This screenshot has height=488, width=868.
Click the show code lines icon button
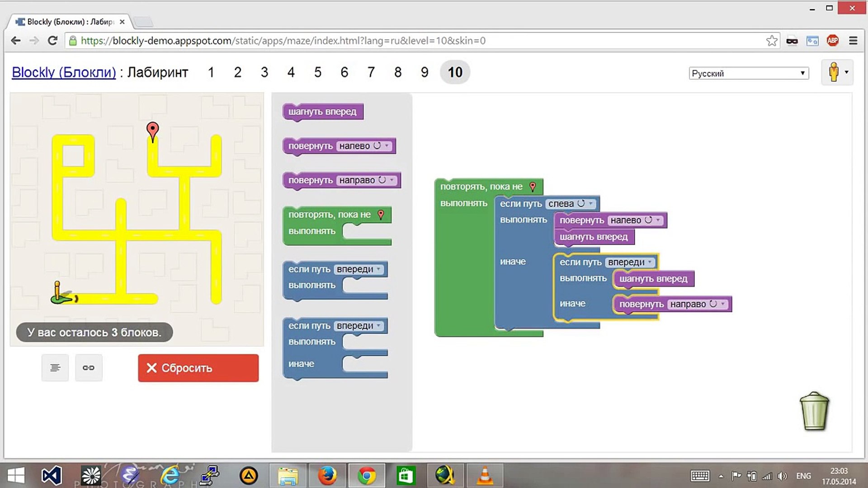click(55, 368)
